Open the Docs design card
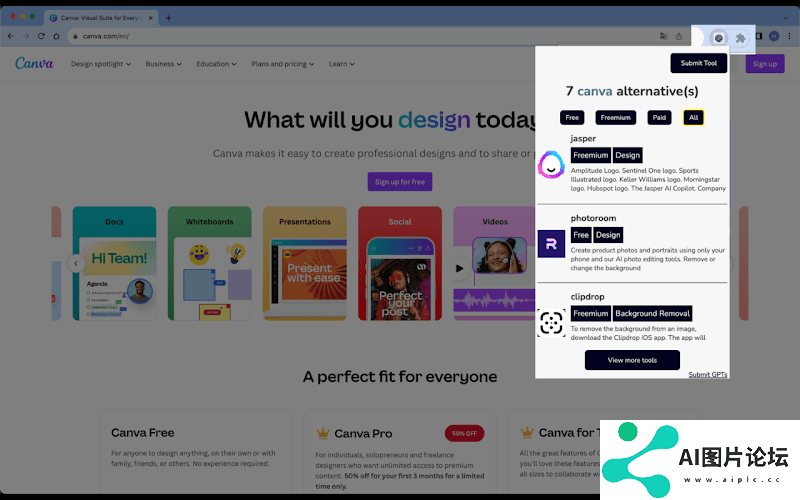The image size is (800, 500). coord(114,263)
